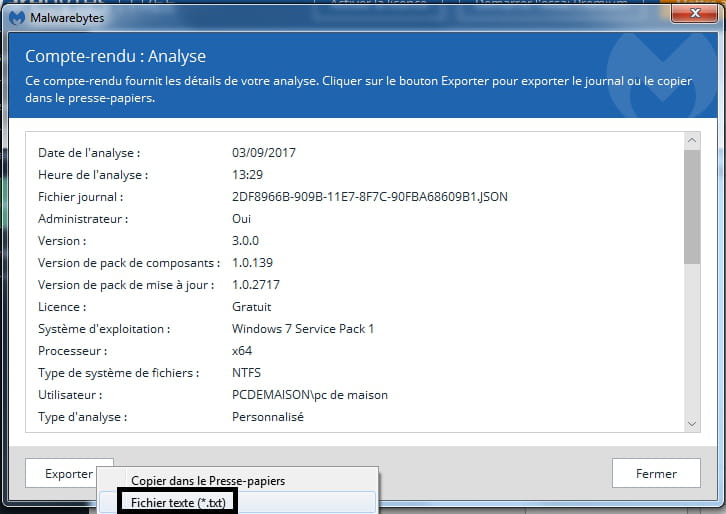The image size is (726, 514).
Task: Click the vertical scrollbar thumb
Action: (692, 207)
